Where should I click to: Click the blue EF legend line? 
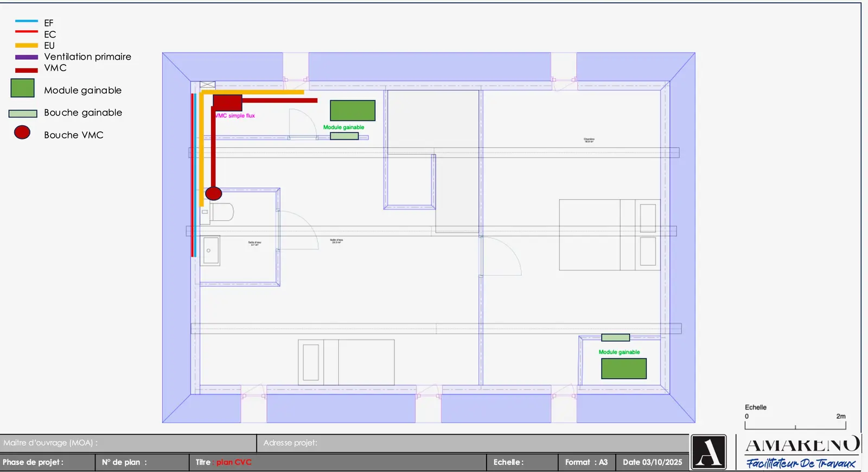pyautogui.click(x=27, y=21)
